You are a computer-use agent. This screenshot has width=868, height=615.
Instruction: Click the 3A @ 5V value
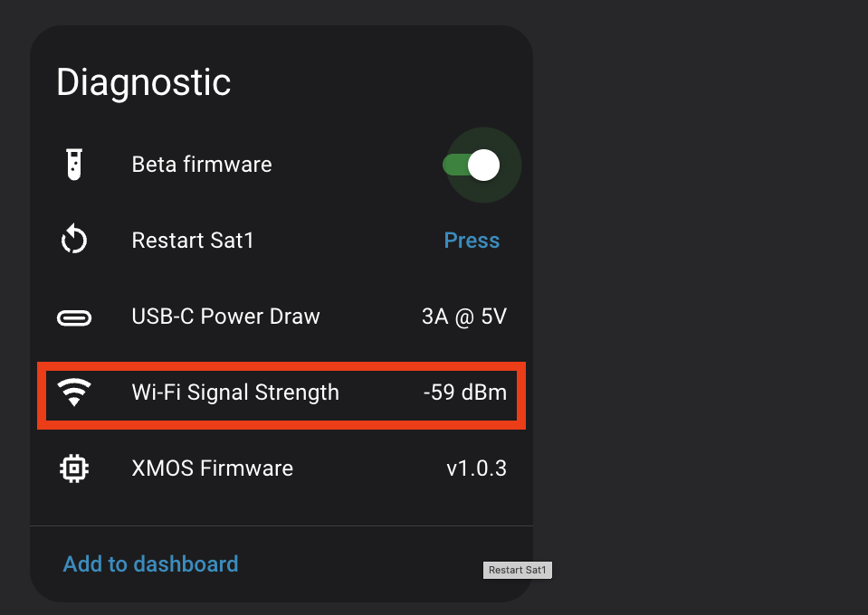point(464,317)
